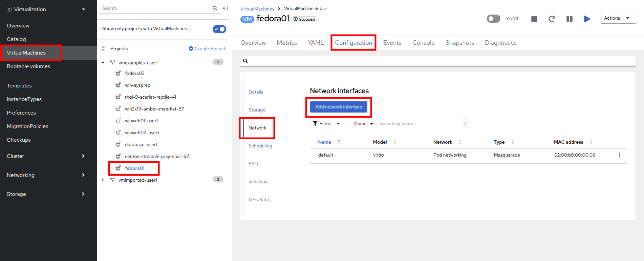This screenshot has height=261, width=644.
Task: Sort interfaces by MAC address column
Action: coord(591,142)
